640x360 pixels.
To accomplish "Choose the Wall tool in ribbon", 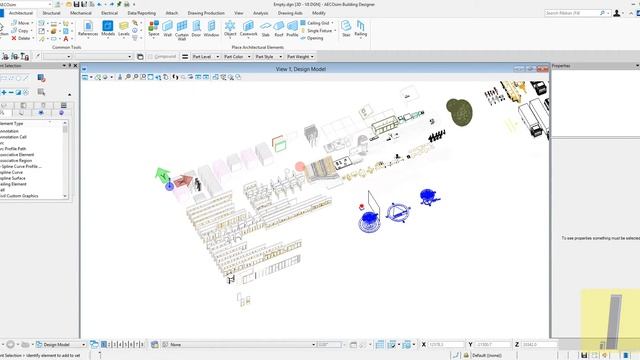I will [167, 29].
